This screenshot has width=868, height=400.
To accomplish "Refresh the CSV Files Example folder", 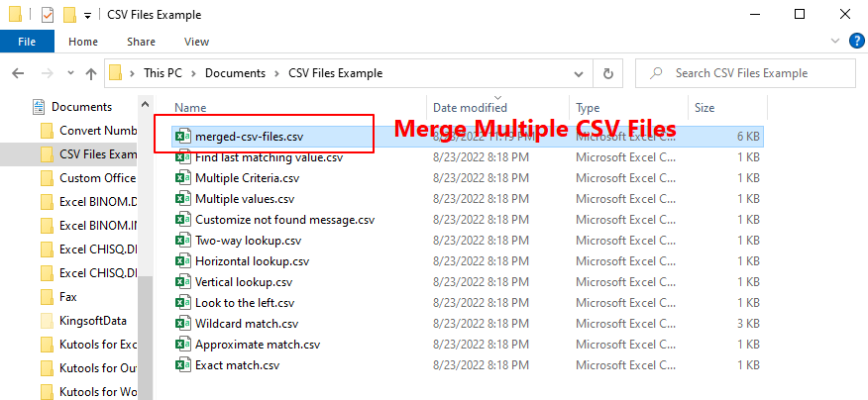I will point(607,73).
